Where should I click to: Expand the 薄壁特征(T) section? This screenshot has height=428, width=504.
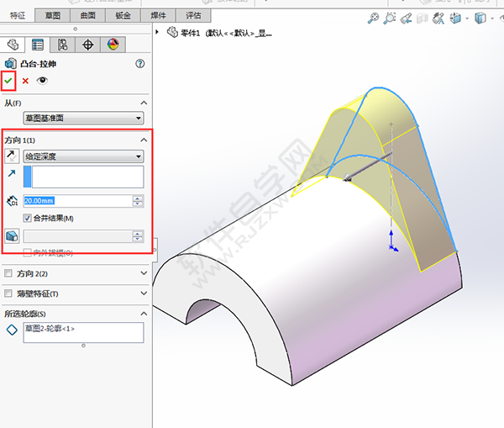pyautogui.click(x=144, y=293)
